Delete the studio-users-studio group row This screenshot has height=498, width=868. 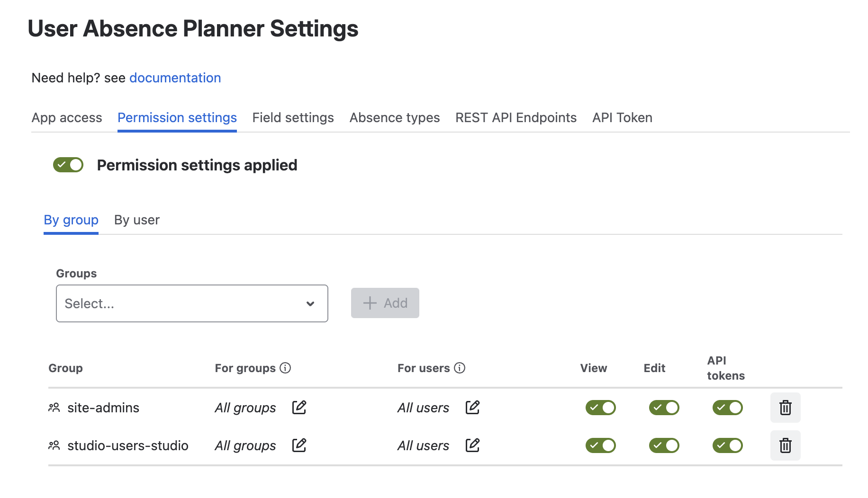[785, 445]
